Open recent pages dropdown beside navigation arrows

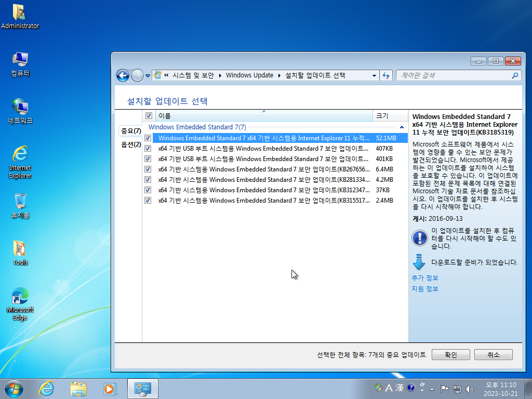tap(148, 76)
